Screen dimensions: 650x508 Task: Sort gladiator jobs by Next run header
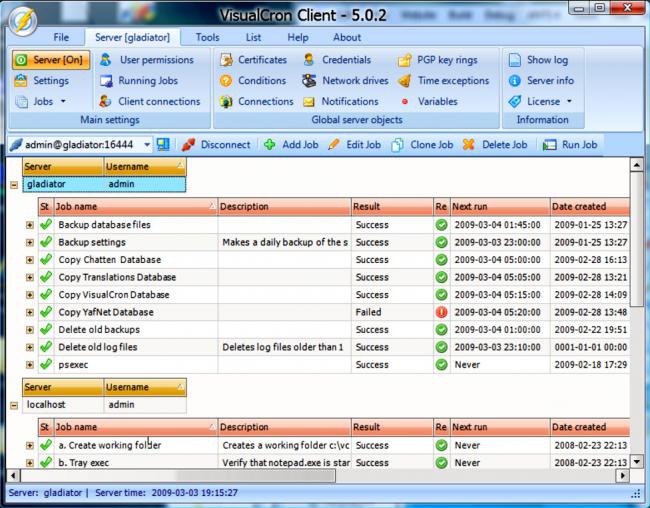[x=500, y=207]
